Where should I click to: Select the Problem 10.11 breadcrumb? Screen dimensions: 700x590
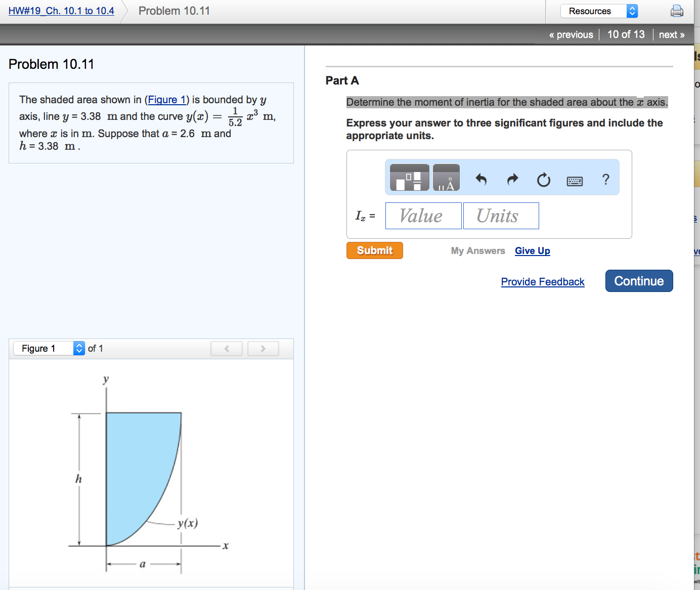pos(174,10)
